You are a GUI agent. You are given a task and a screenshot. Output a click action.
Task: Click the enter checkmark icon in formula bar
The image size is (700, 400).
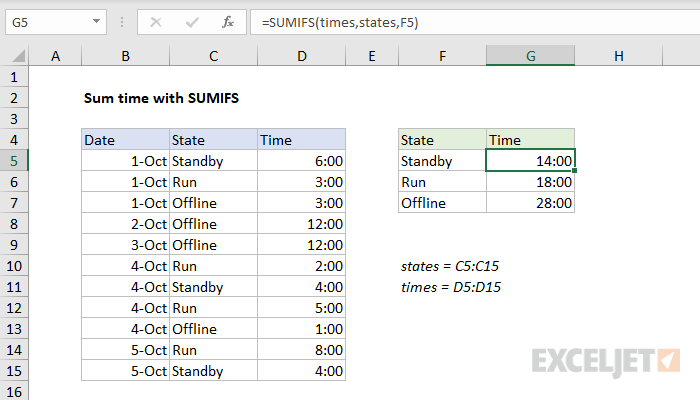[x=192, y=22]
